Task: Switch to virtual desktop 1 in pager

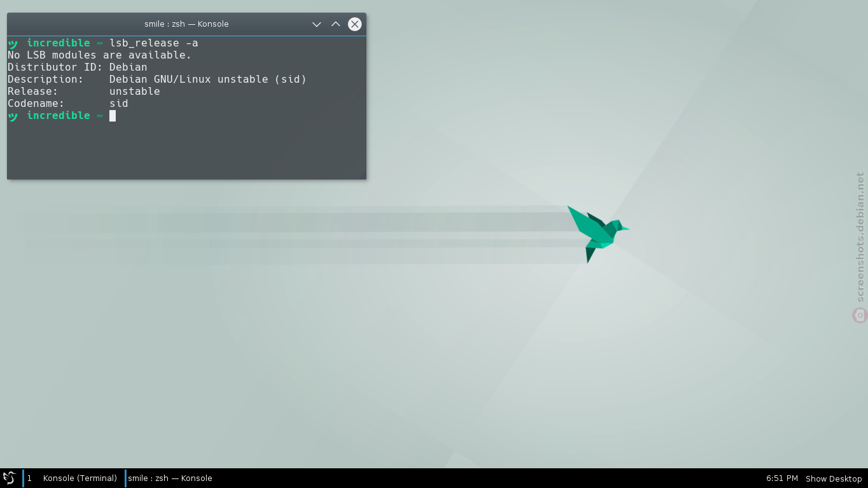Action: click(x=29, y=478)
